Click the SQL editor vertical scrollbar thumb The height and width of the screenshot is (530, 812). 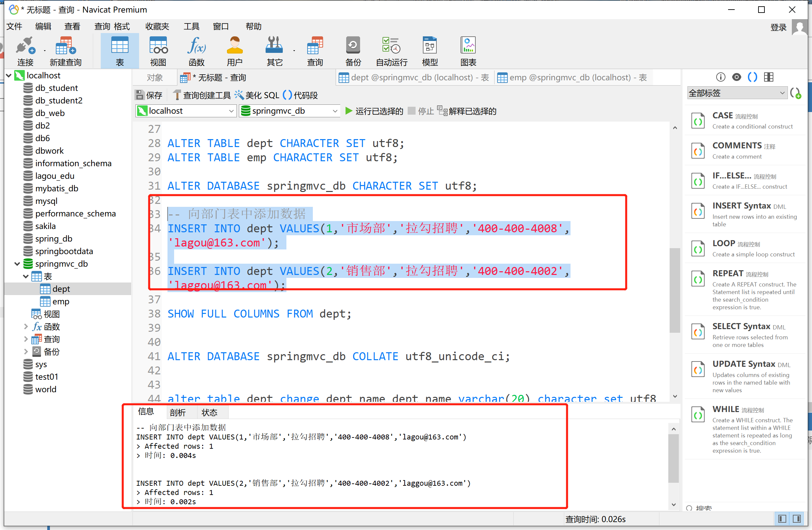click(x=675, y=290)
